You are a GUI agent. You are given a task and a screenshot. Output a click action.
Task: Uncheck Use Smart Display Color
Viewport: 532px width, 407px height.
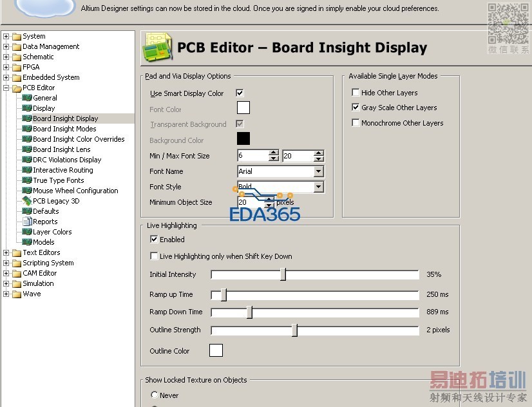tap(240, 93)
